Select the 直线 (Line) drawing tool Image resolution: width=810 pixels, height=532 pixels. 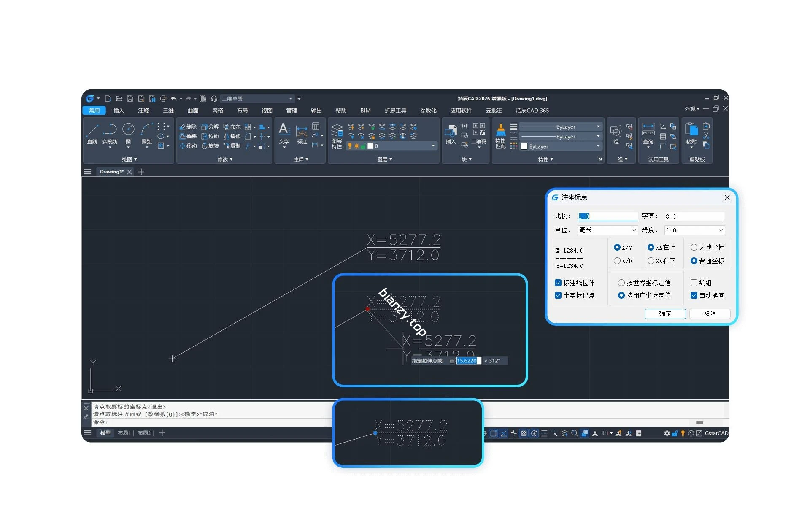pyautogui.click(x=92, y=133)
